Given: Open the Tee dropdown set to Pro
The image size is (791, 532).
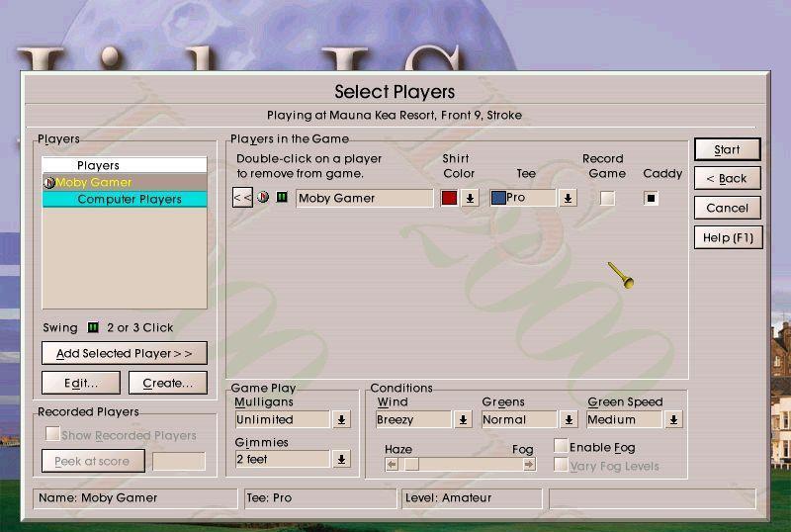Looking at the screenshot, I should pos(568,198).
